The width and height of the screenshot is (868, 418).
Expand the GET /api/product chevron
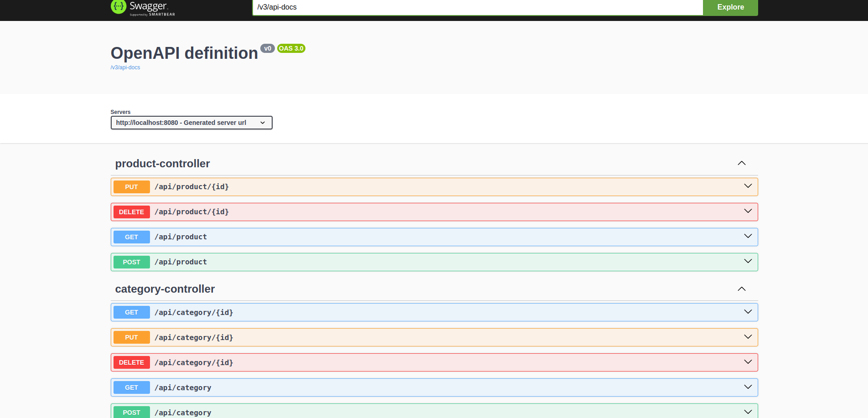[x=748, y=236]
